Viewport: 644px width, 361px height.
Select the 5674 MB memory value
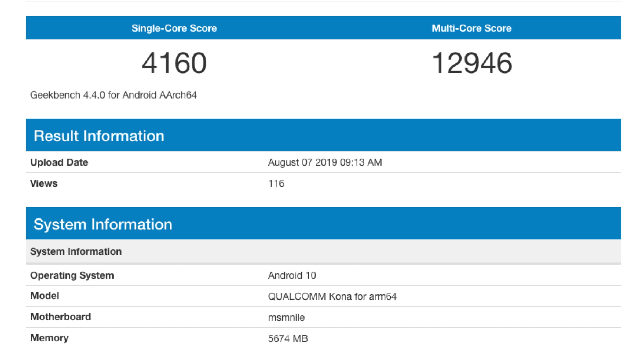[288, 338]
